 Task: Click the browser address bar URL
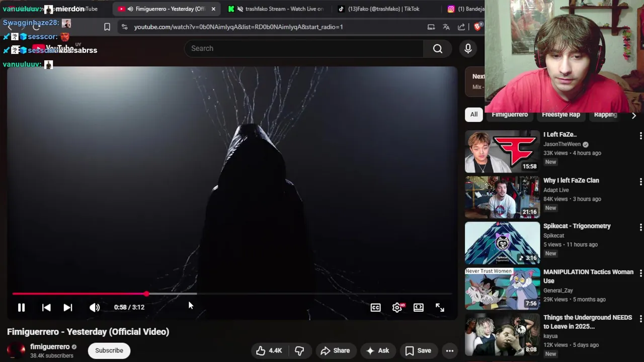[x=238, y=27]
